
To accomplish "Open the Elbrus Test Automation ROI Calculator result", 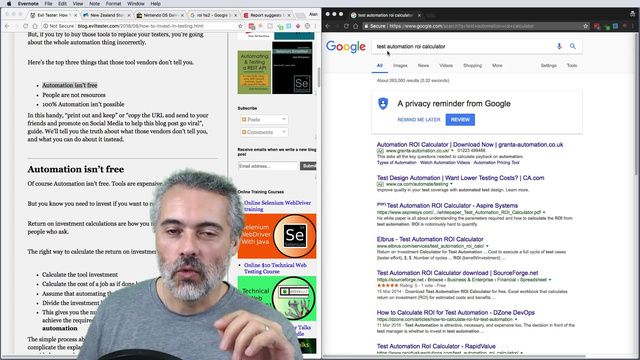I will tap(430, 239).
